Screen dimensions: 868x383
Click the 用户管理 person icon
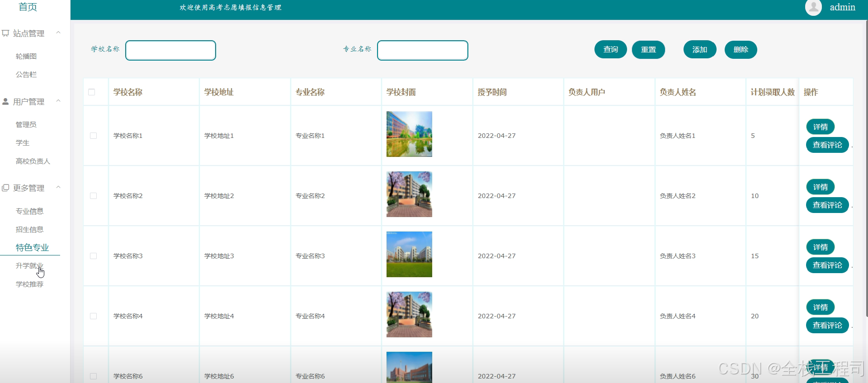(5, 101)
